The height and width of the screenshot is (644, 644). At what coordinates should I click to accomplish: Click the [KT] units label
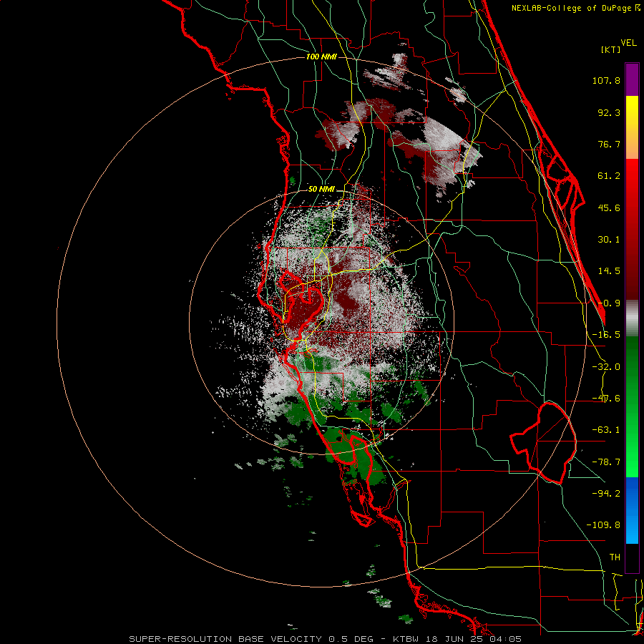611,49
